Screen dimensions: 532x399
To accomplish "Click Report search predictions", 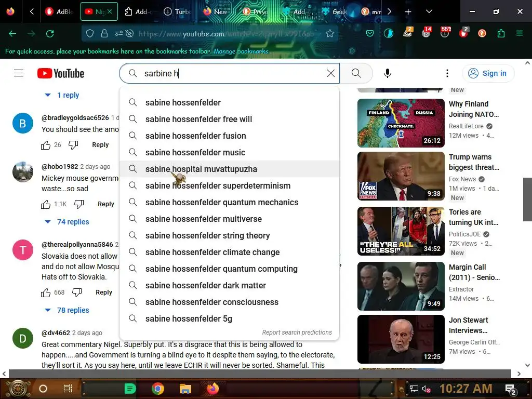I will pyautogui.click(x=297, y=332).
